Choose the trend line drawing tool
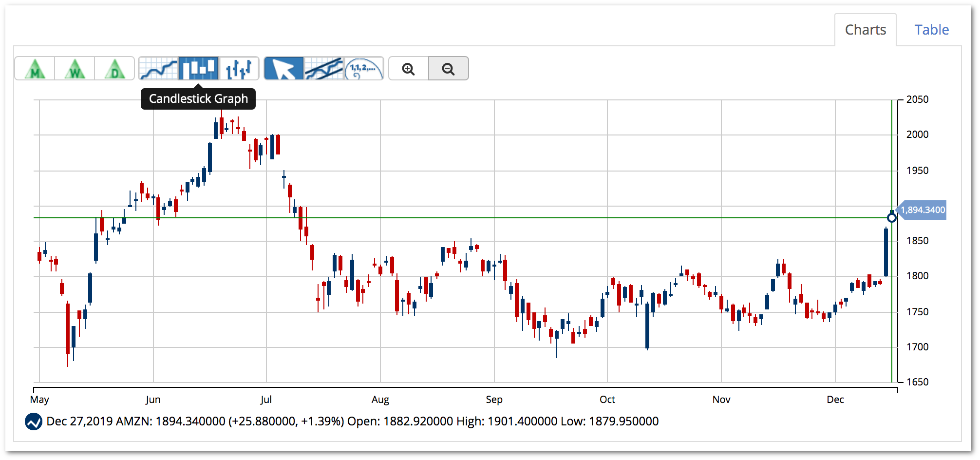 click(x=324, y=68)
